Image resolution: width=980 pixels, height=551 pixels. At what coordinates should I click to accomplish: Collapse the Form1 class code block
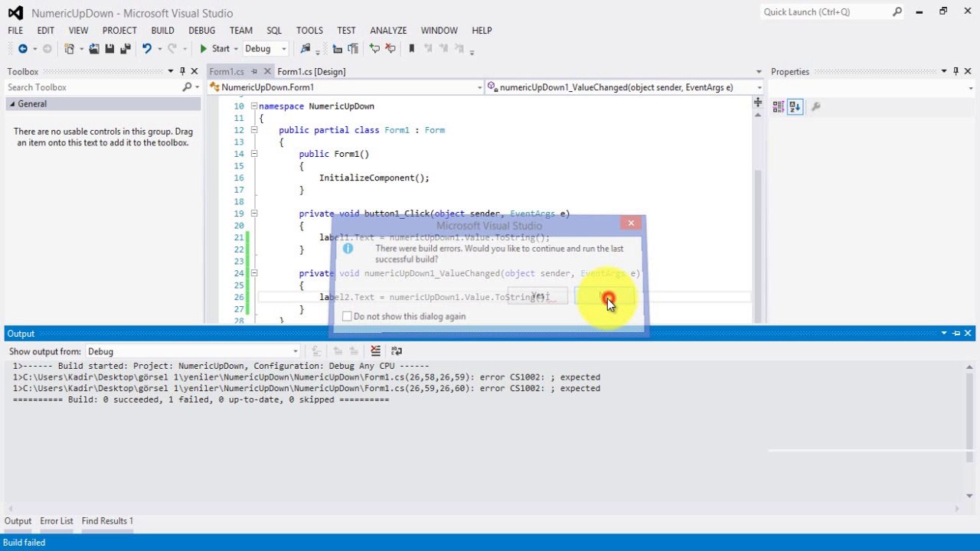[254, 130]
